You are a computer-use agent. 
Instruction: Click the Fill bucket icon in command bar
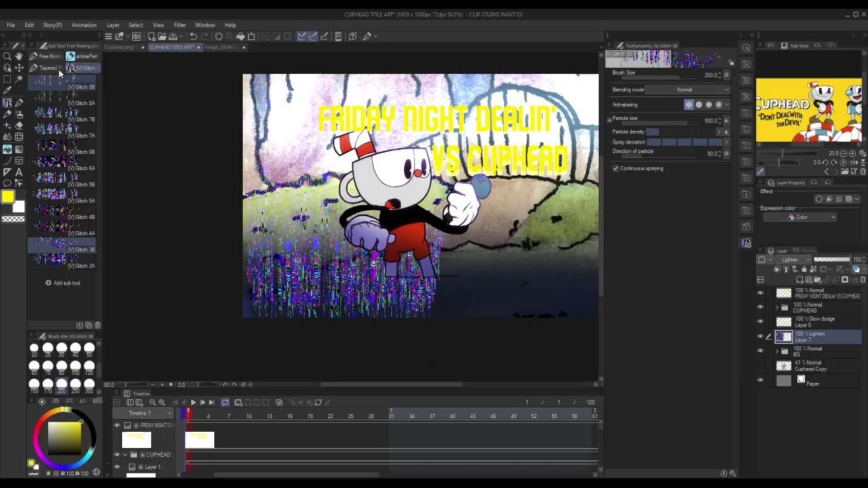[x=240, y=37]
